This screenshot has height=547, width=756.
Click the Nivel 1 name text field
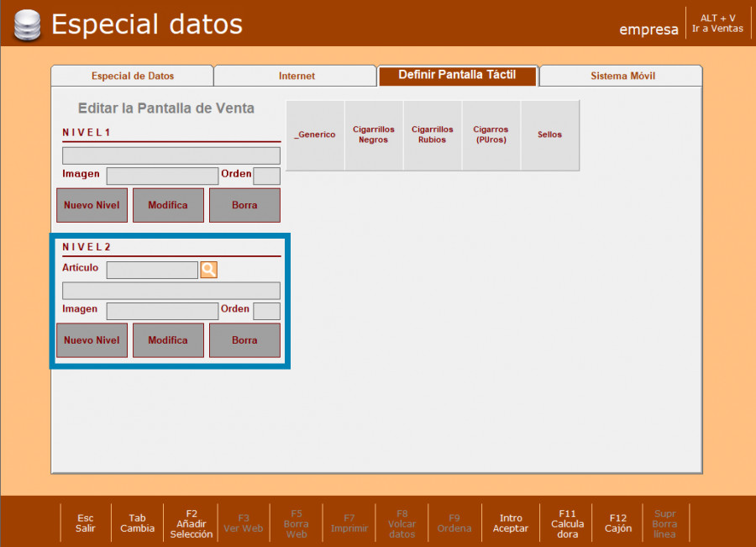pos(171,155)
